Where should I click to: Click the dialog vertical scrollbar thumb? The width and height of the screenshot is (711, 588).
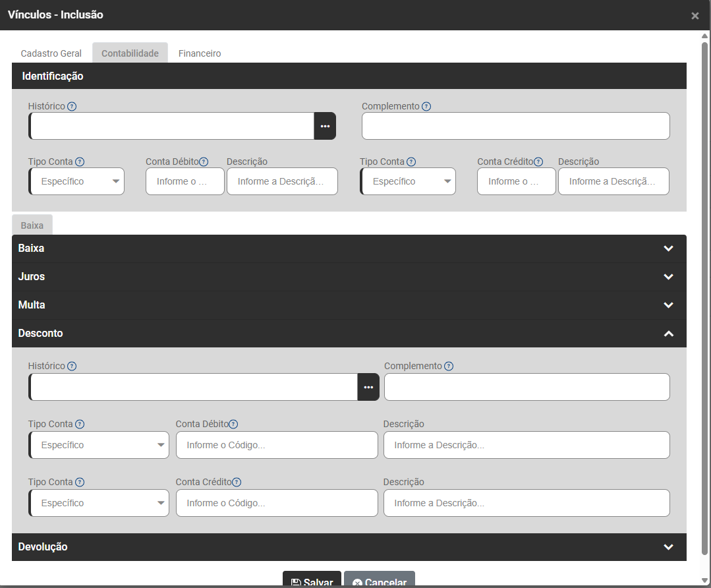click(x=704, y=299)
